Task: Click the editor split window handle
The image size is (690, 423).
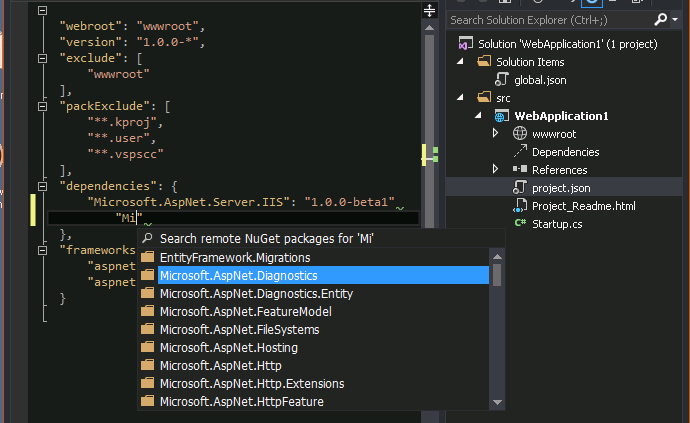Action: click(x=429, y=10)
